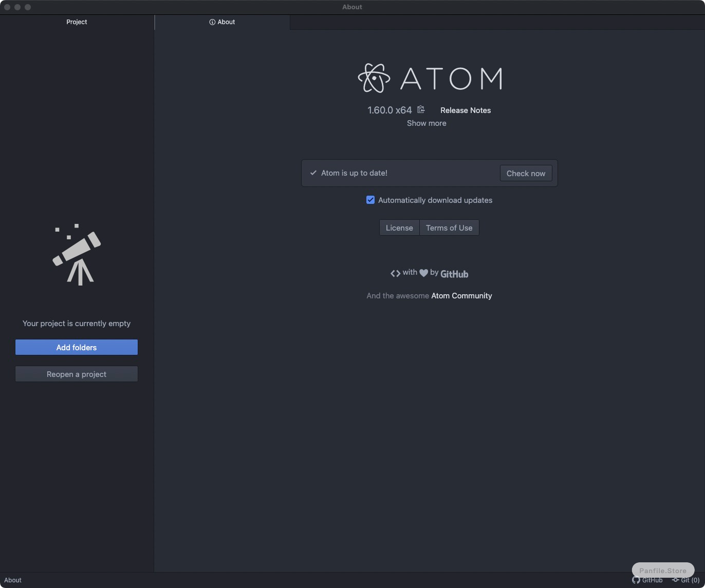Click the About label in the status bar
Viewport: 705px width, 588px height.
pos(13,580)
